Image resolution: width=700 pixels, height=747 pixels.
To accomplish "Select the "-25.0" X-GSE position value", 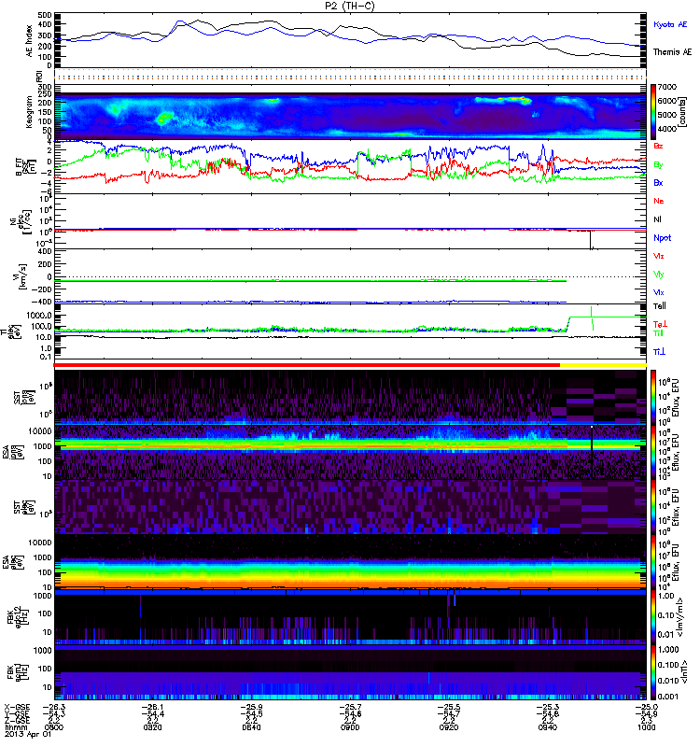I will pyautogui.click(x=646, y=707).
